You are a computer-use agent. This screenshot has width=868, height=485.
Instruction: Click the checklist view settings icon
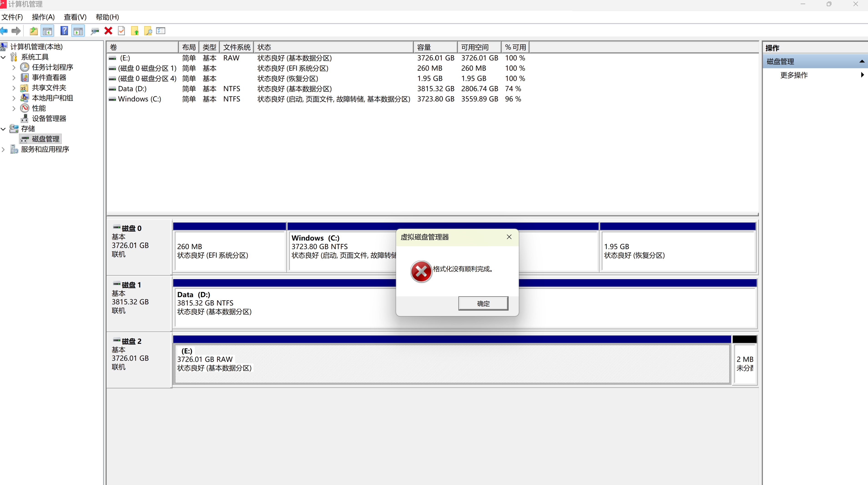161,31
